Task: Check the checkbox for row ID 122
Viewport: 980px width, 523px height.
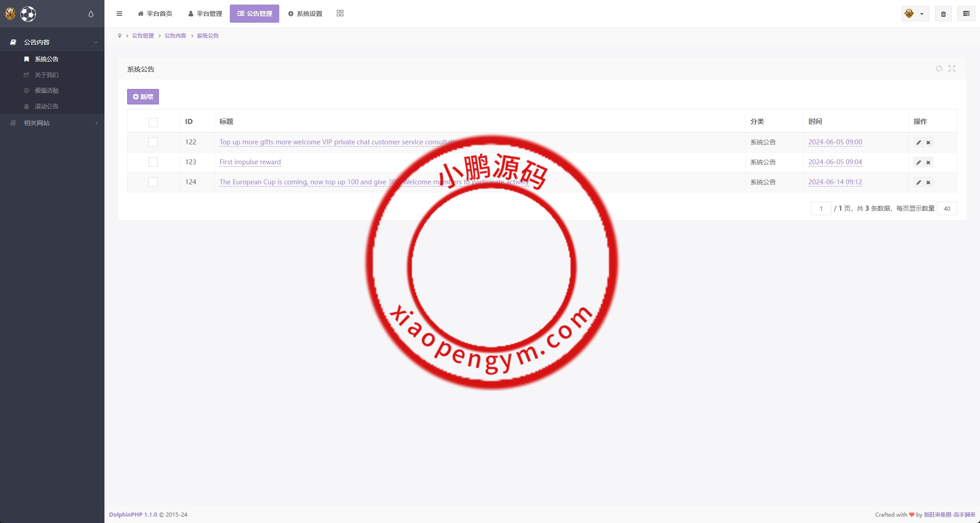Action: coord(153,142)
